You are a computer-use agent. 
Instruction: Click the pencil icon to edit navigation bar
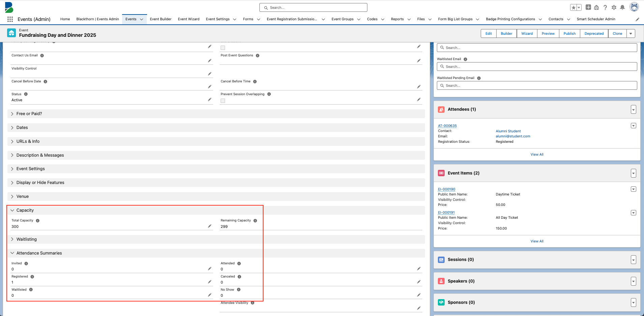[637, 19]
